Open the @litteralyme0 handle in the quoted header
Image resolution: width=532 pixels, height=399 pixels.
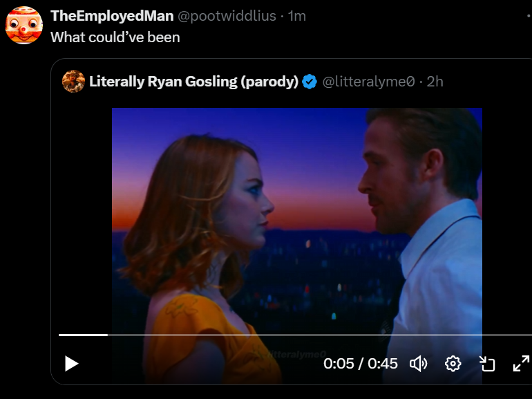coord(369,82)
